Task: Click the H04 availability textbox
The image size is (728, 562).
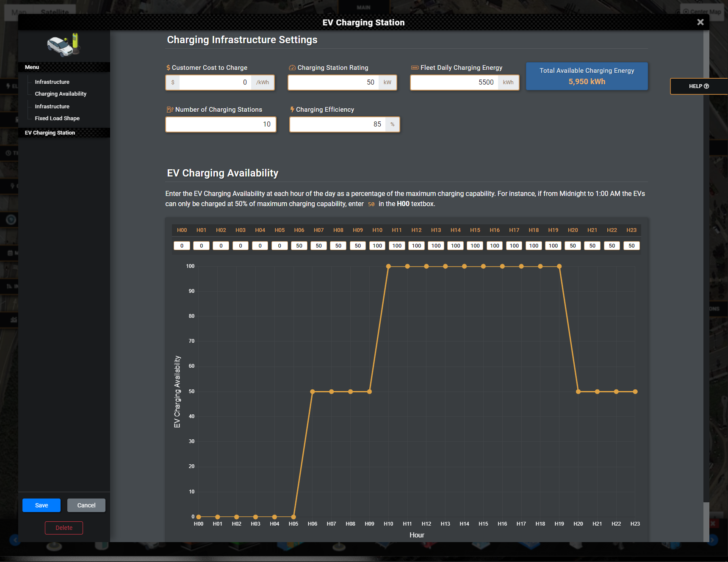Action: [260, 246]
